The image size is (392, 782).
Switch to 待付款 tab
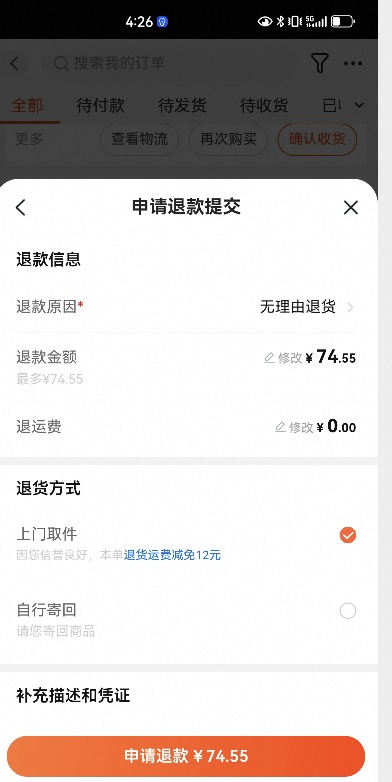click(100, 105)
